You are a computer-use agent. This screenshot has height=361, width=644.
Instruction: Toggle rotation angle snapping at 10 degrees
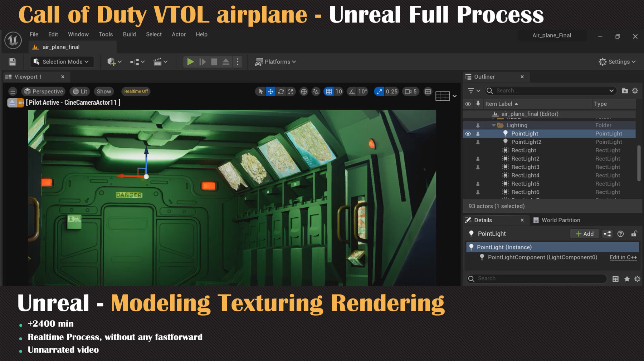click(x=352, y=92)
